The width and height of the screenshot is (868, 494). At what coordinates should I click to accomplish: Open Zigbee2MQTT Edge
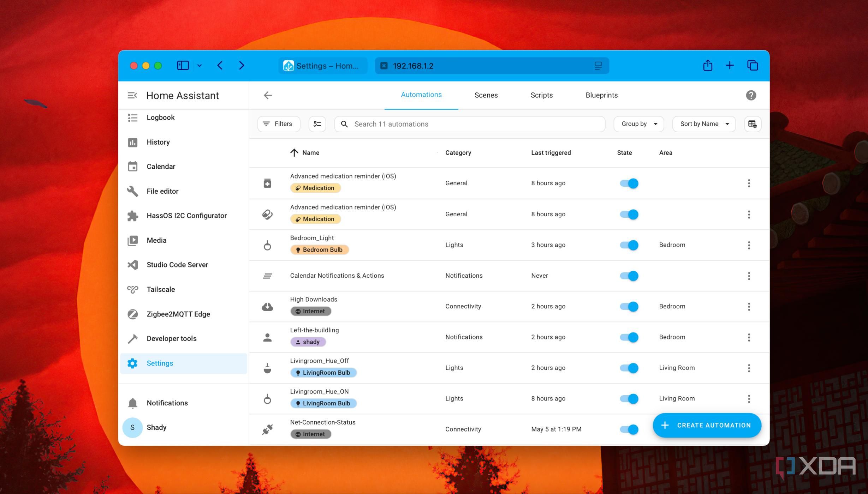coord(183,314)
